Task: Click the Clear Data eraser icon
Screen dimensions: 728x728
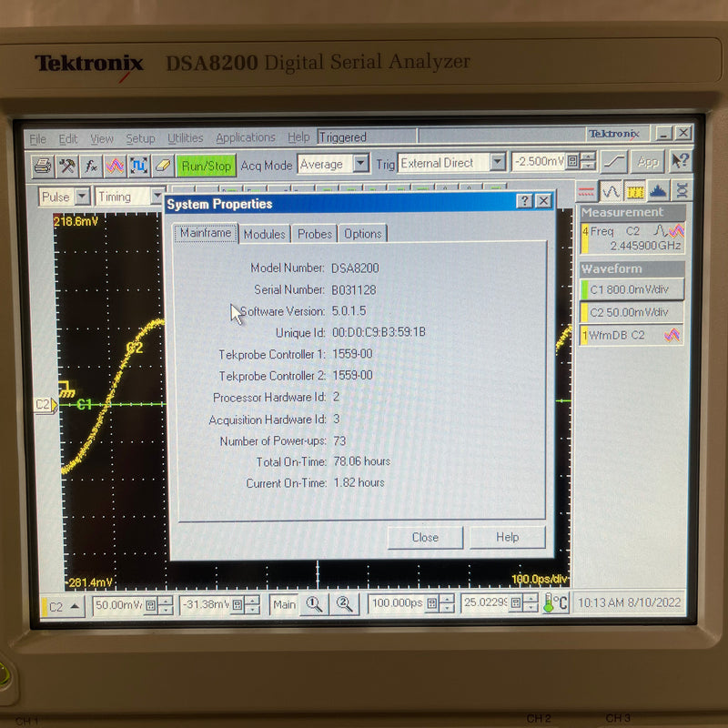Action: [163, 166]
